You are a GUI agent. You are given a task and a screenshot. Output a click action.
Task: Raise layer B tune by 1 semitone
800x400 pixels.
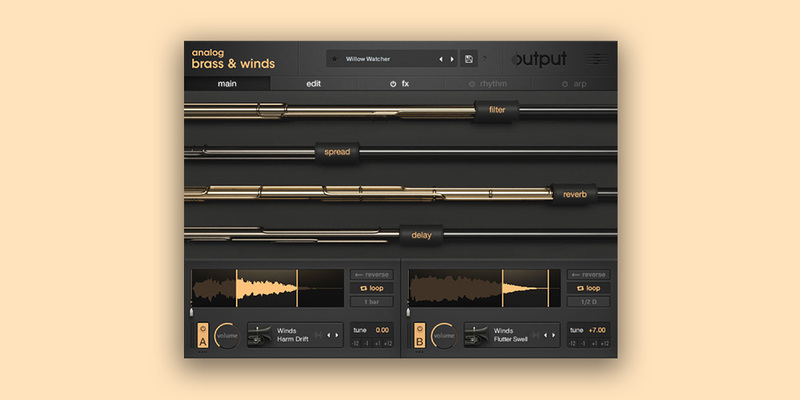coord(594,343)
